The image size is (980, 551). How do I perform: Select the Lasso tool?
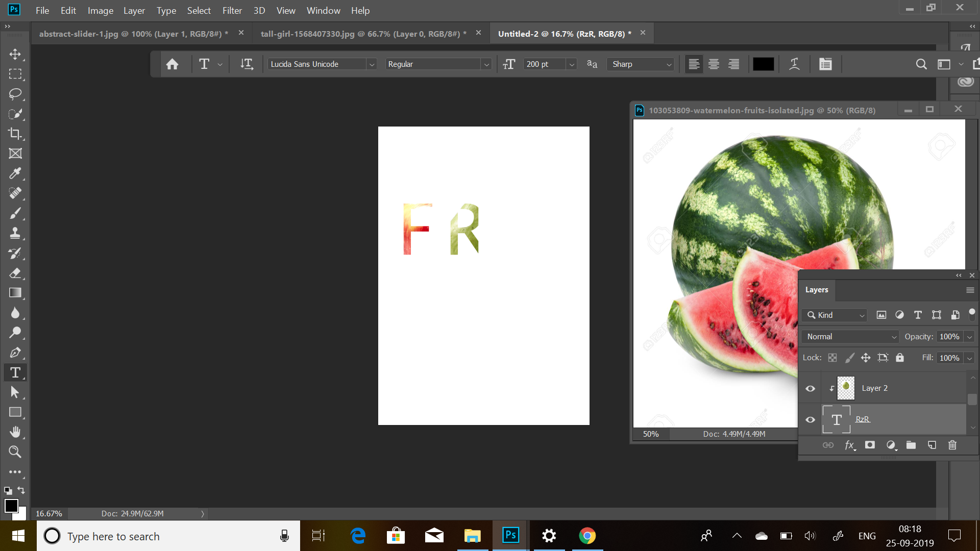pyautogui.click(x=15, y=94)
